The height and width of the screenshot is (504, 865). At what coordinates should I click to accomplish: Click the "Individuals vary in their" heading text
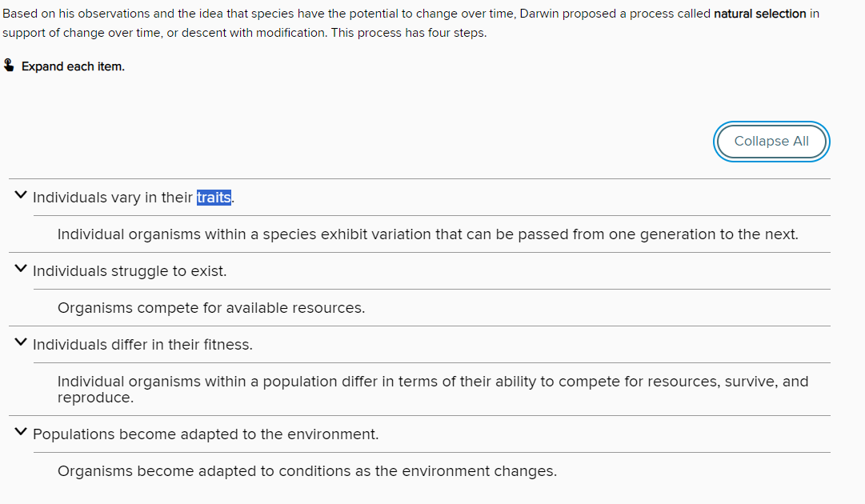tap(112, 198)
